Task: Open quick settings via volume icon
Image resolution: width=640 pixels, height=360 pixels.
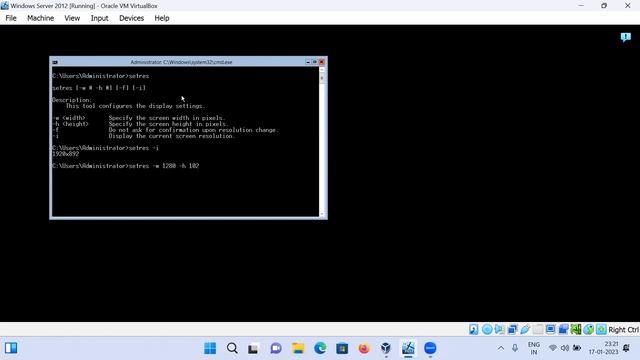Action: pyautogui.click(x=565, y=348)
